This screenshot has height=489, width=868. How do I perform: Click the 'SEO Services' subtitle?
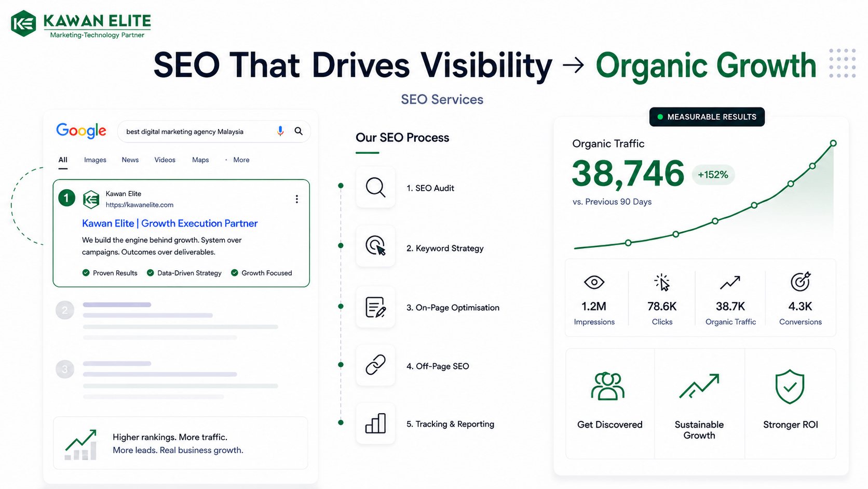(x=442, y=99)
